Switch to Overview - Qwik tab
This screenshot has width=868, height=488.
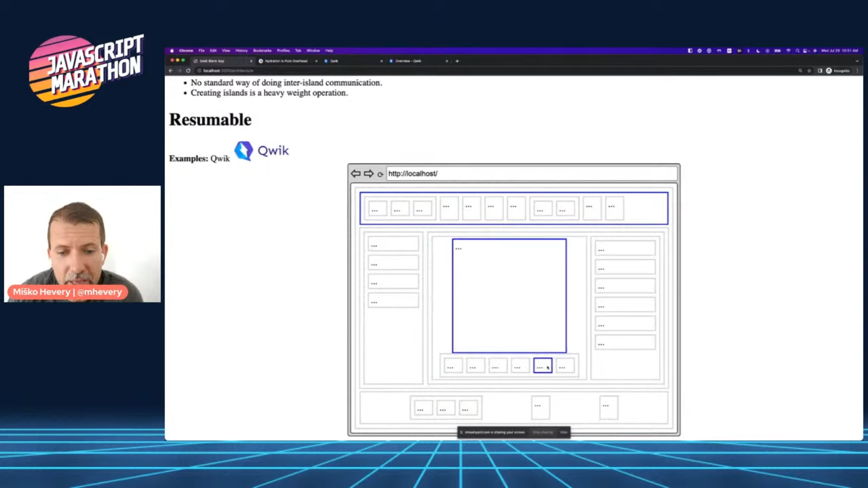tap(408, 61)
